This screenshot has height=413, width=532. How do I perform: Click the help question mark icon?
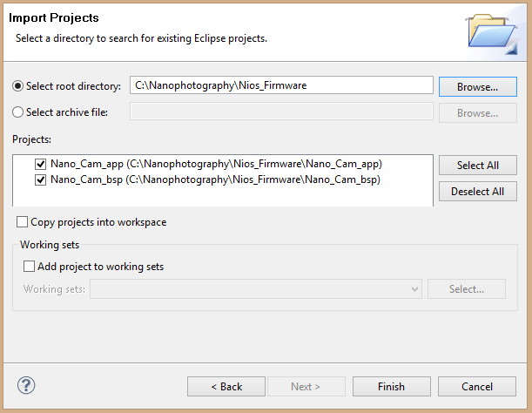click(x=26, y=385)
